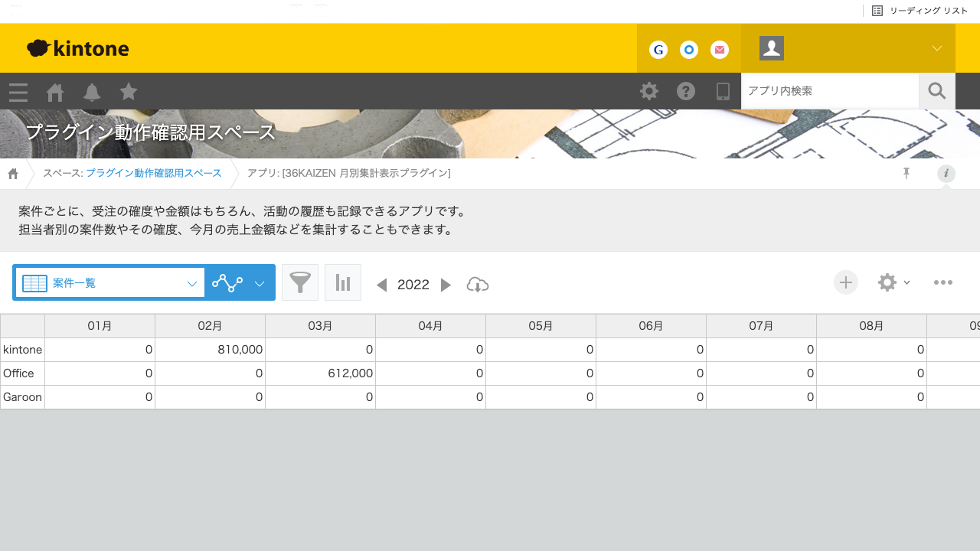Click the 01月 column header

[x=100, y=326]
